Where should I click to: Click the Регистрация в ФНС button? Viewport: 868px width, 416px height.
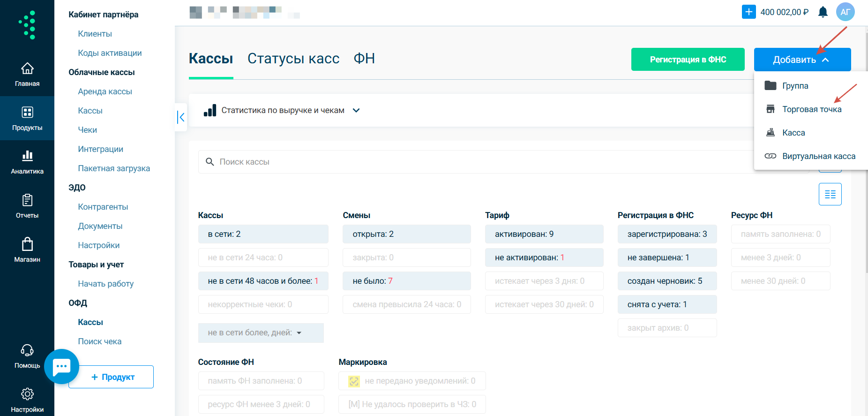coord(688,60)
